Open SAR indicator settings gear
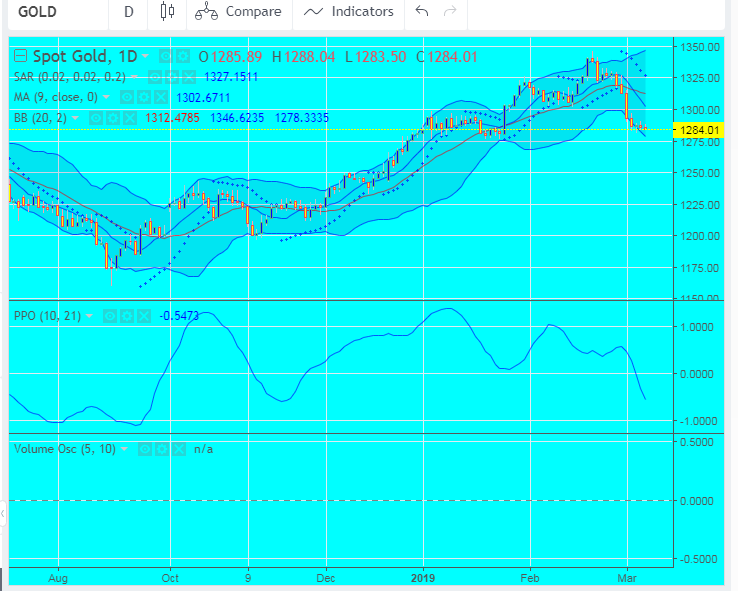The height and width of the screenshot is (591, 738). click(172, 77)
